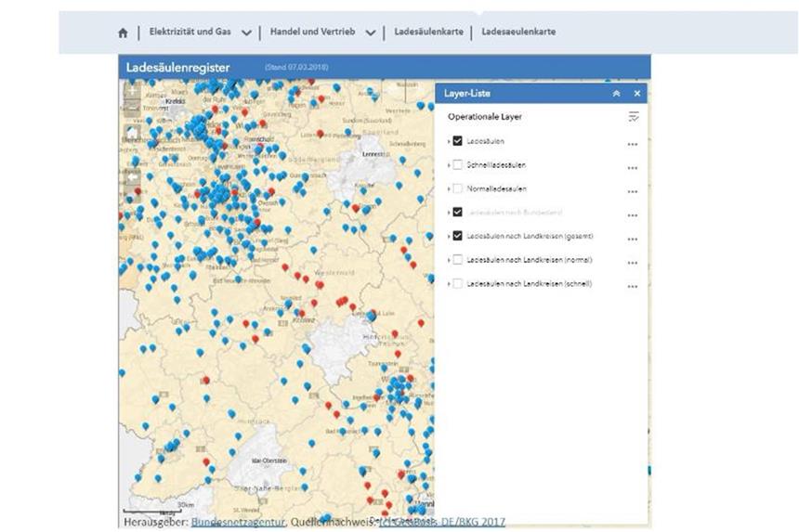Click the Normalladesäulen layer name
The height and width of the screenshot is (532, 799).
(x=496, y=188)
